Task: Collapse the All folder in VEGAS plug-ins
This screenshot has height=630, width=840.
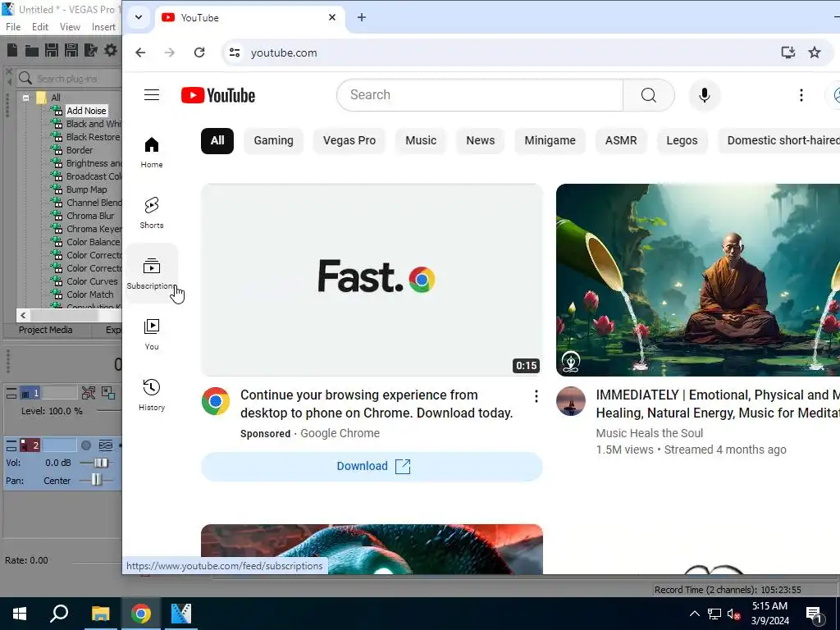Action: pos(25,98)
